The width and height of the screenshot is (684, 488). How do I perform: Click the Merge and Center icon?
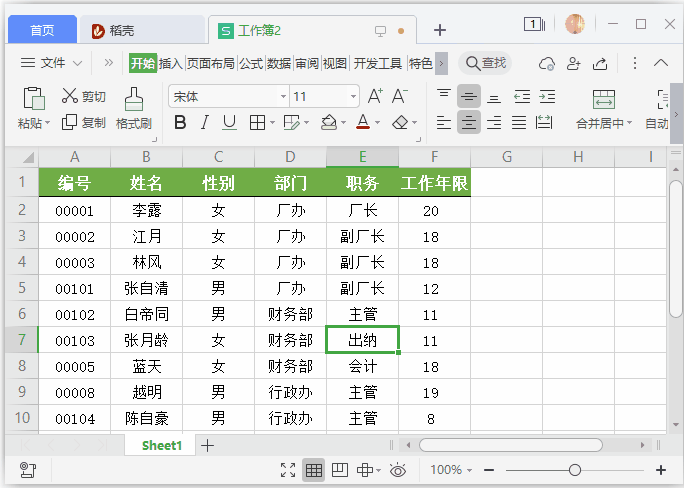point(604,99)
